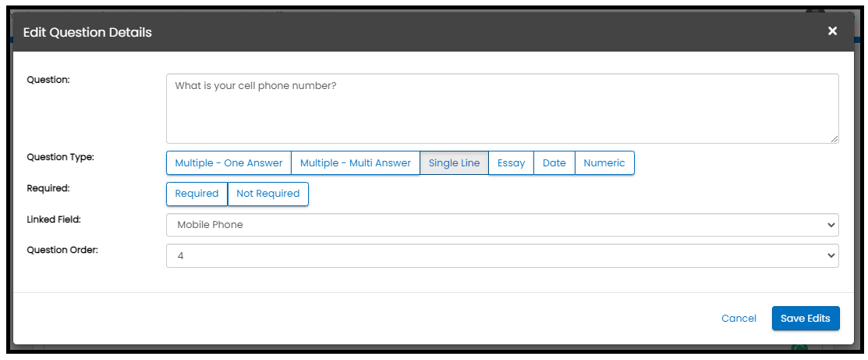Select Multiple - One Answer question type
Screen dimensions: 868x360
tap(229, 163)
